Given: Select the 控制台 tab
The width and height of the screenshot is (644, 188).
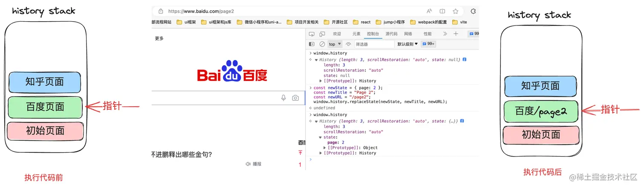Looking at the screenshot, I should [373, 34].
